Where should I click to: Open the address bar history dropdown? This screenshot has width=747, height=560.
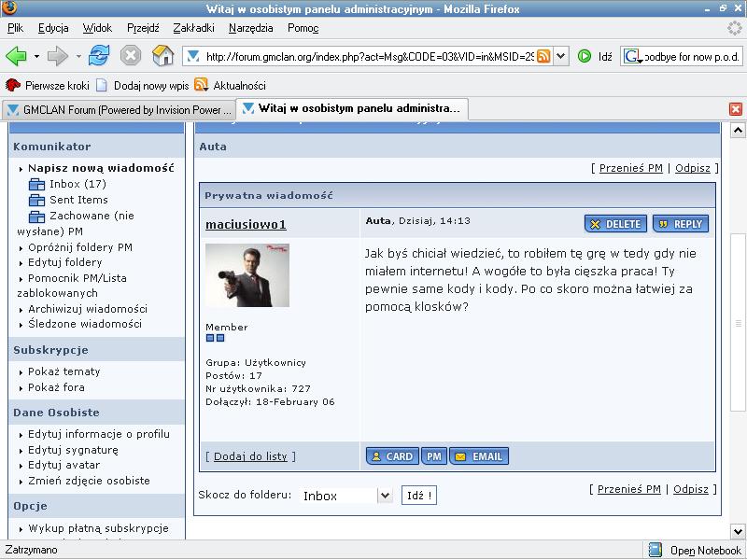click(560, 56)
